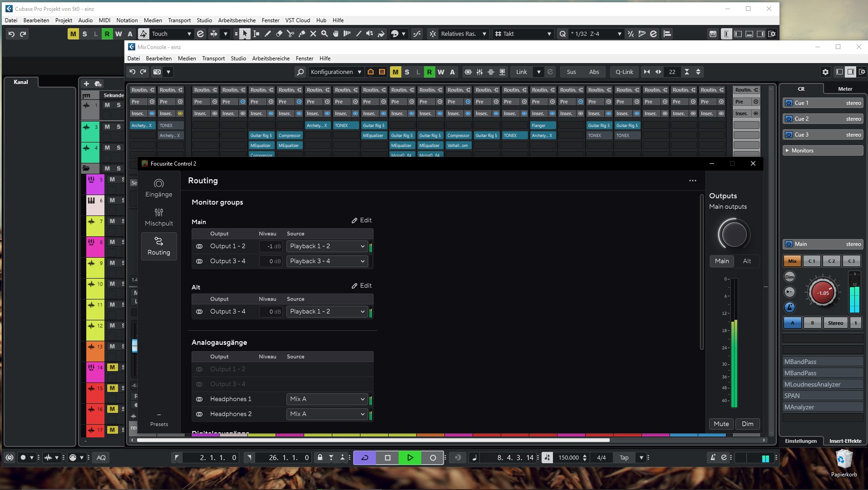Select the Range Selection tool in Cubase toolbar
The width and height of the screenshot is (868, 490).
[256, 34]
